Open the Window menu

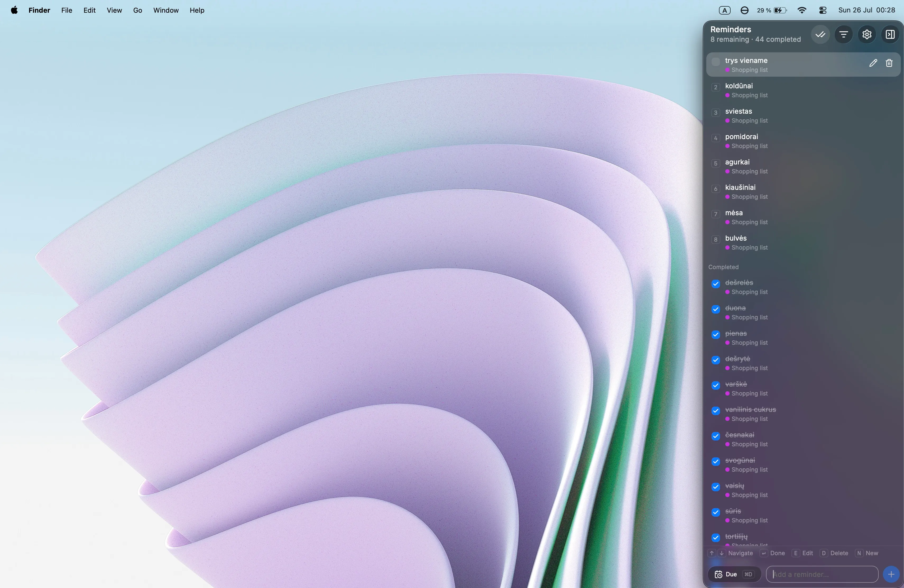(166, 10)
